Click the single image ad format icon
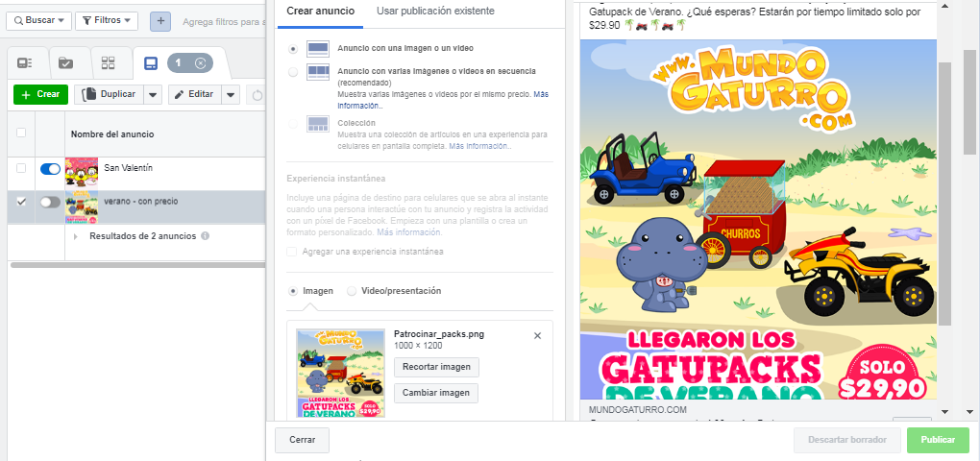 tap(318, 48)
